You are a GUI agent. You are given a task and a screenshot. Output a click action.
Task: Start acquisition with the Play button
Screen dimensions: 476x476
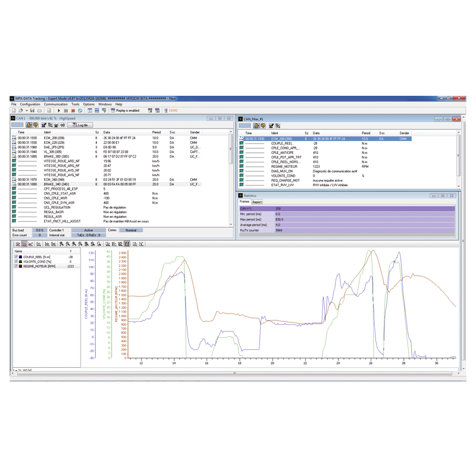(x=59, y=111)
